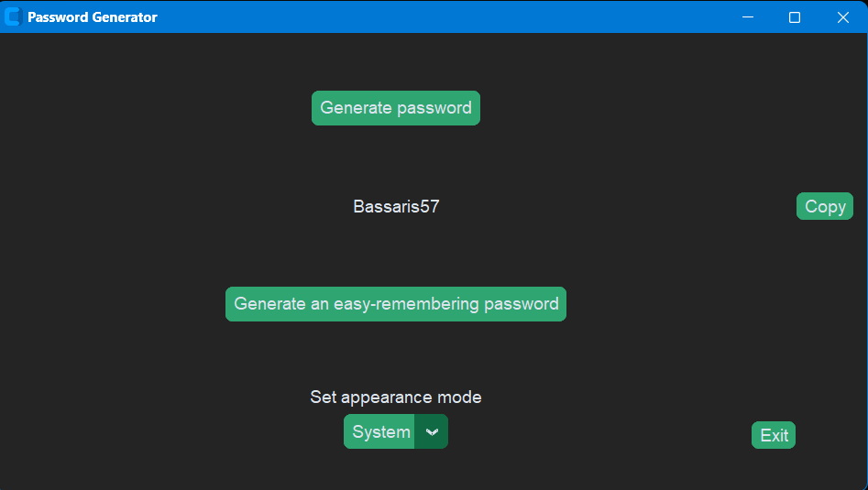Click the Generate password button
Image resolution: width=868 pixels, height=490 pixels.
[396, 108]
